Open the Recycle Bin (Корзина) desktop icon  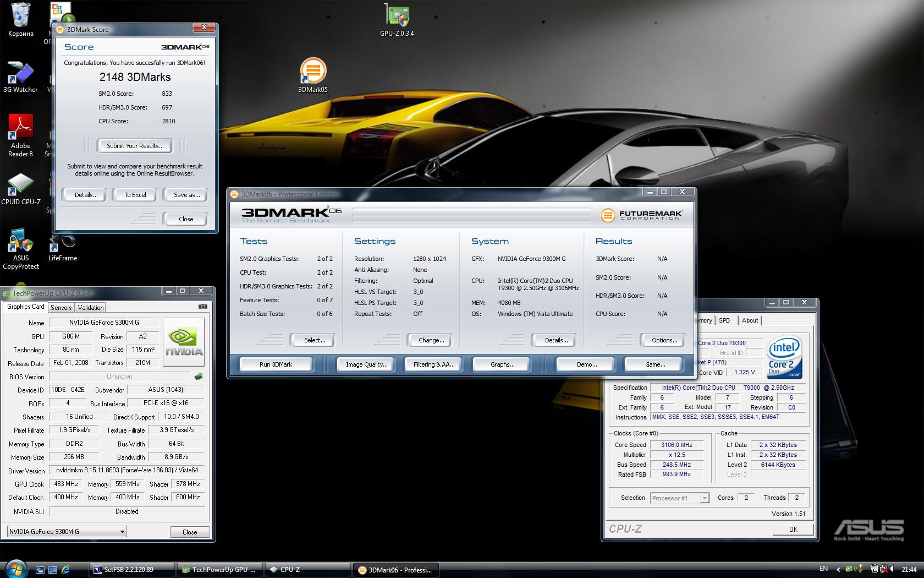tap(20, 20)
